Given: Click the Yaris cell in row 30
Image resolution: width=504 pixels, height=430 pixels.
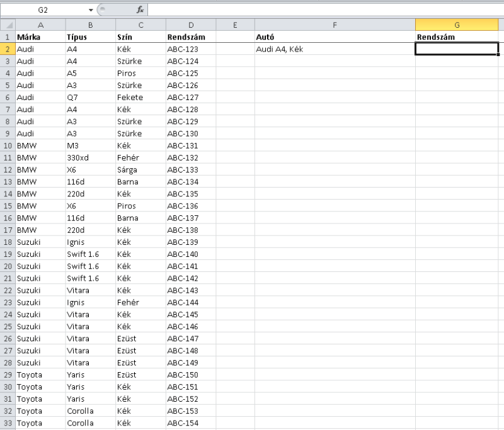Looking at the screenshot, I should tap(90, 387).
